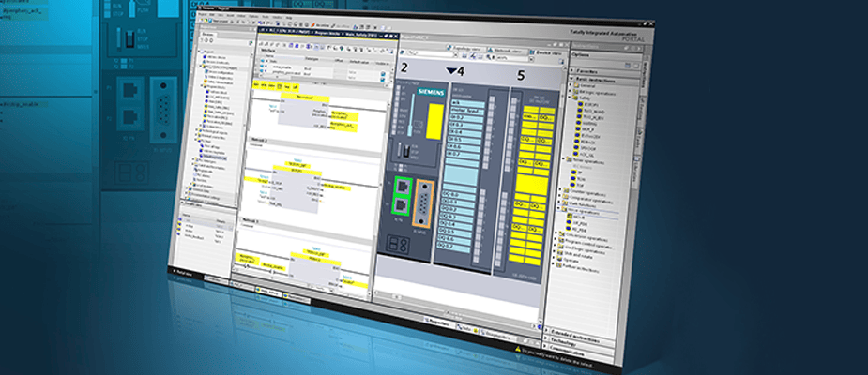This screenshot has width=868, height=375.
Task: Open the Info tab in inspector window
Action: (466, 328)
